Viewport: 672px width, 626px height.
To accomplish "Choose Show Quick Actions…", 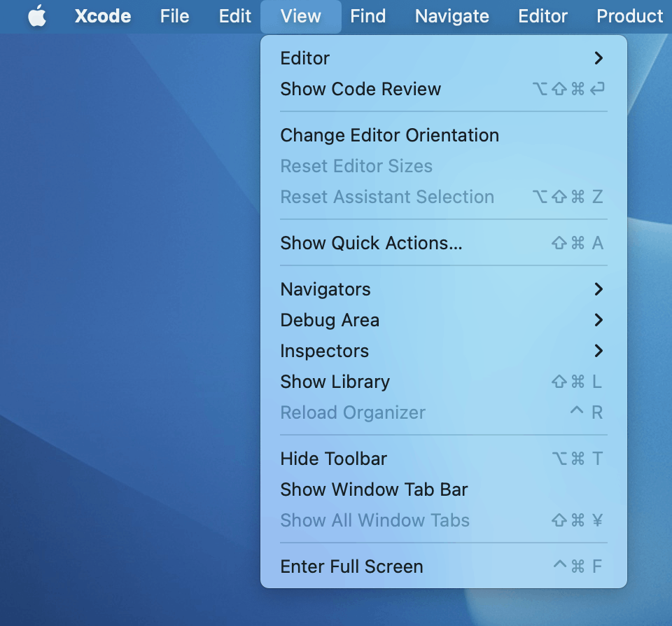I will (x=444, y=243).
